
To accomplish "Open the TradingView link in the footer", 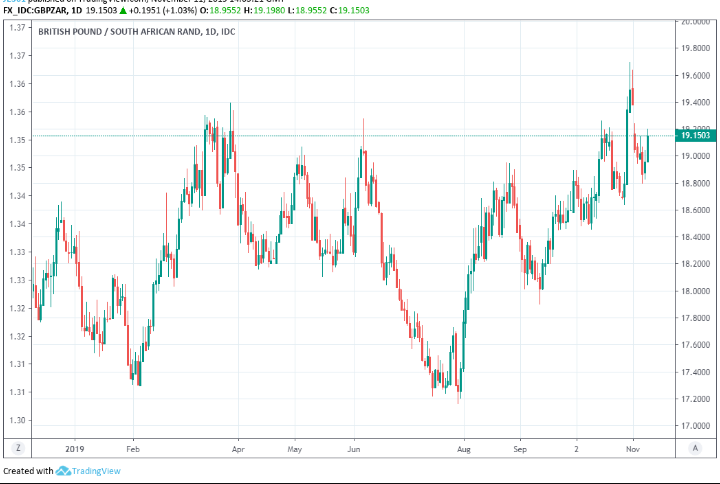I will (96, 471).
